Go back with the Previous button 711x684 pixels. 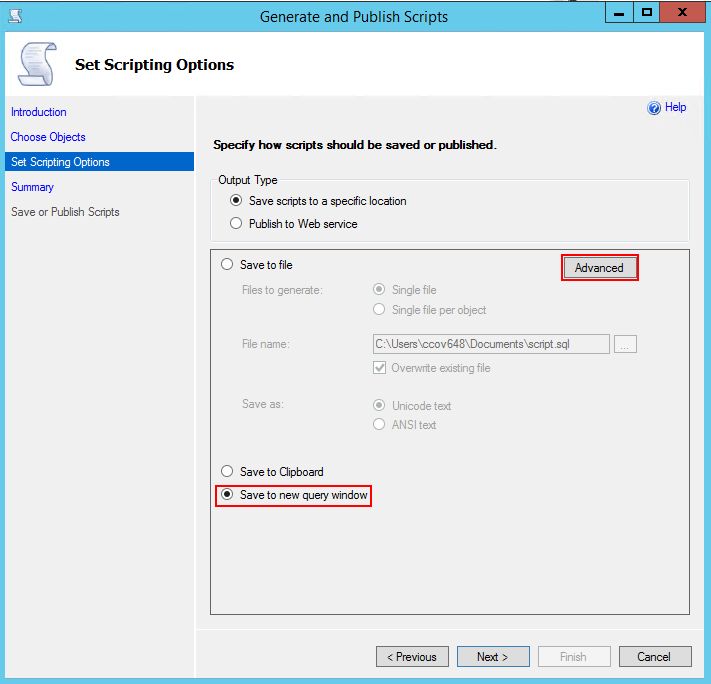pyautogui.click(x=412, y=657)
